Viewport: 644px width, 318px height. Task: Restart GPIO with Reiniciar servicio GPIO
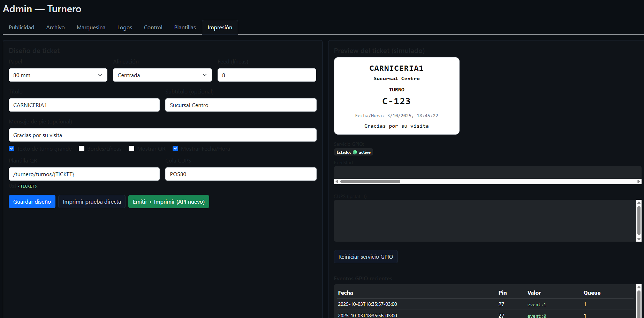[x=366, y=257]
